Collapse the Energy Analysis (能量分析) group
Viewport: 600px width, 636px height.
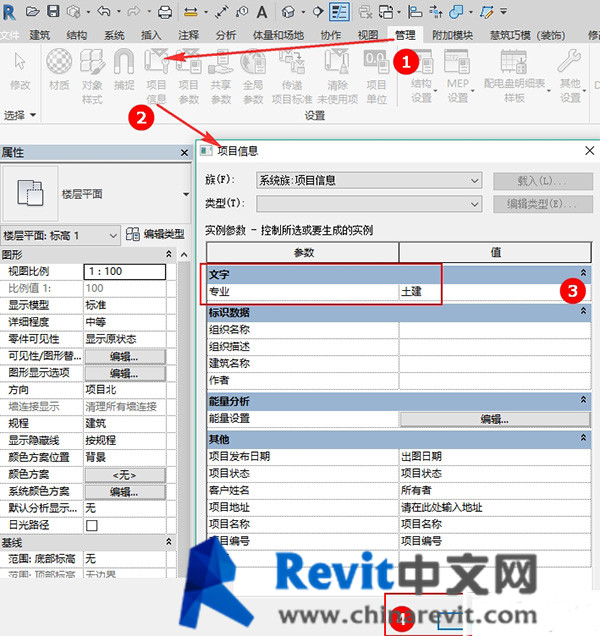pos(583,400)
